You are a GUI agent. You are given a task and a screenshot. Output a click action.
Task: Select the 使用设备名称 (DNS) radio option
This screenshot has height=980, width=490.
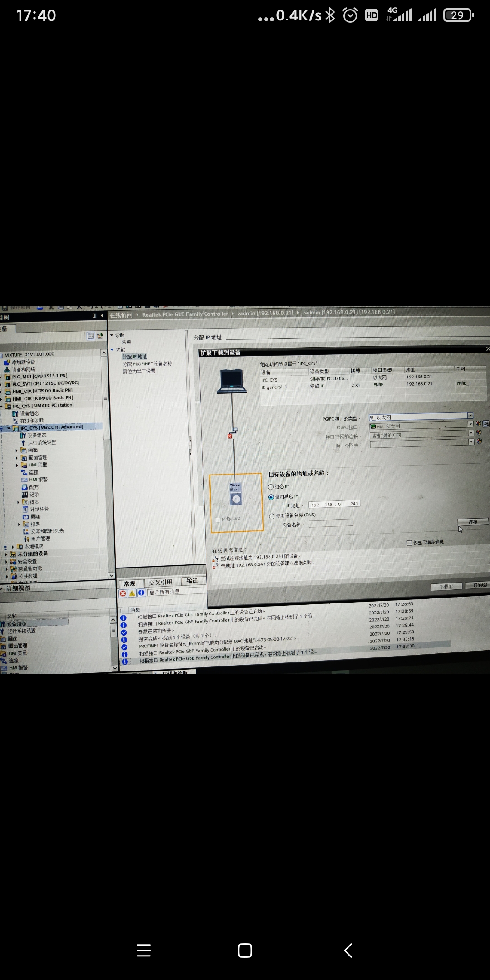pyautogui.click(x=272, y=516)
